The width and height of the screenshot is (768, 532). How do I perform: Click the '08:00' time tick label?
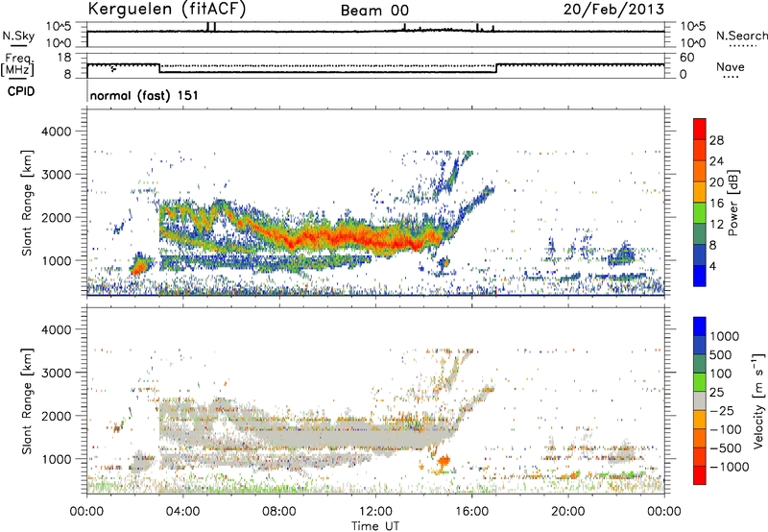tap(278, 512)
